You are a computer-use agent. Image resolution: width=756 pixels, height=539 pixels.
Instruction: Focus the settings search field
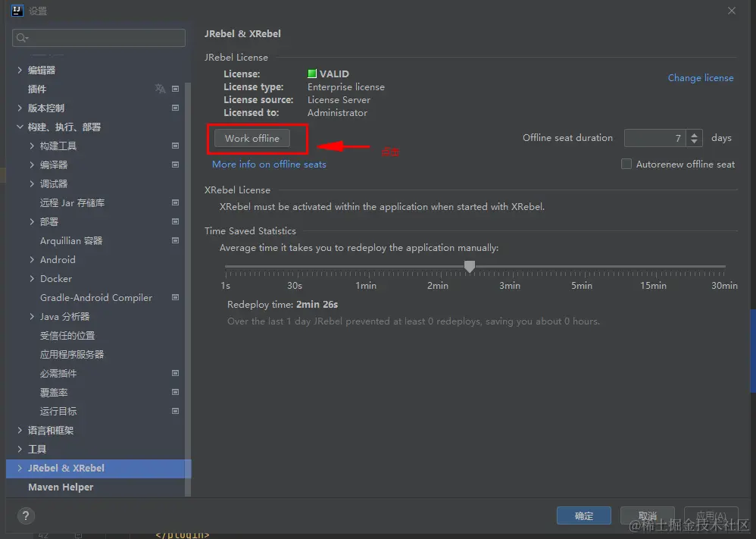[x=98, y=38]
